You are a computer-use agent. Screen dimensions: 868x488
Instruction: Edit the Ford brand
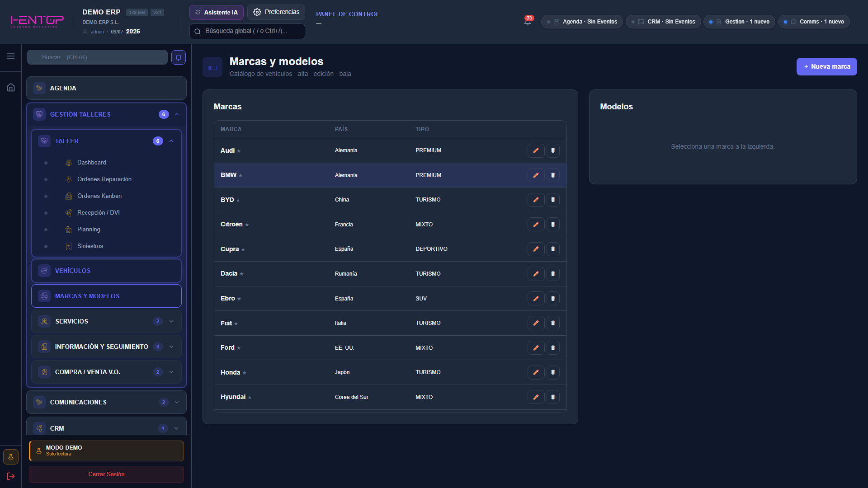tap(536, 348)
